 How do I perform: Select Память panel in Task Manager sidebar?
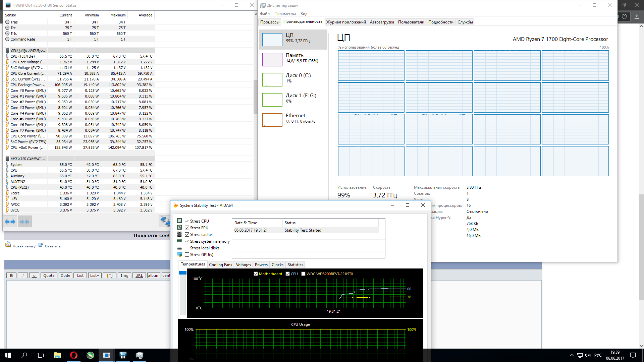293,59
